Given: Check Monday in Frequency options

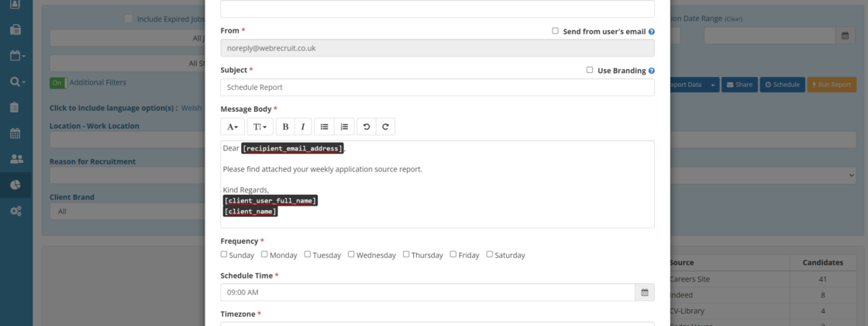Looking at the screenshot, I should click(264, 254).
